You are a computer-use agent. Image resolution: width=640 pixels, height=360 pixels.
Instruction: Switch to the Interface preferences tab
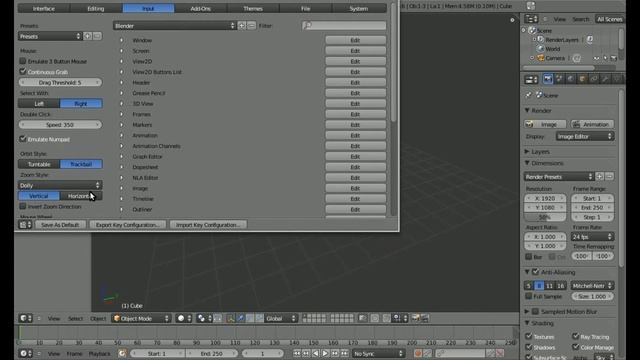[44, 8]
